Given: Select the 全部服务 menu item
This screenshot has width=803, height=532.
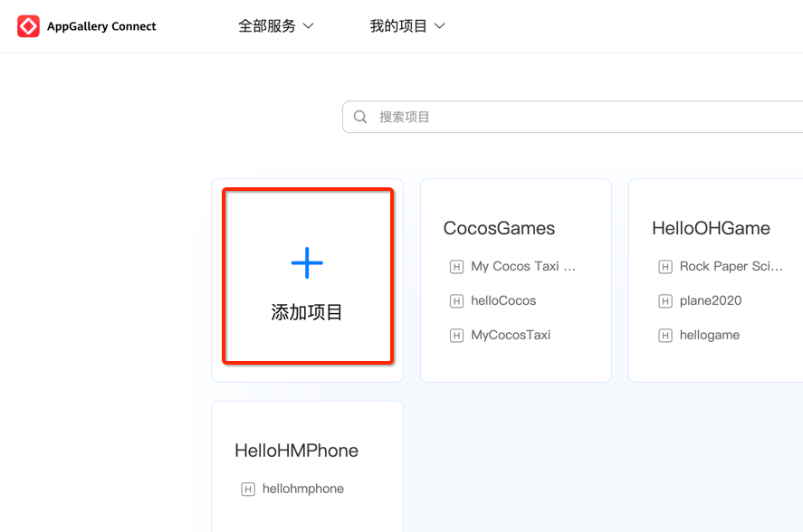Looking at the screenshot, I should coord(266,25).
